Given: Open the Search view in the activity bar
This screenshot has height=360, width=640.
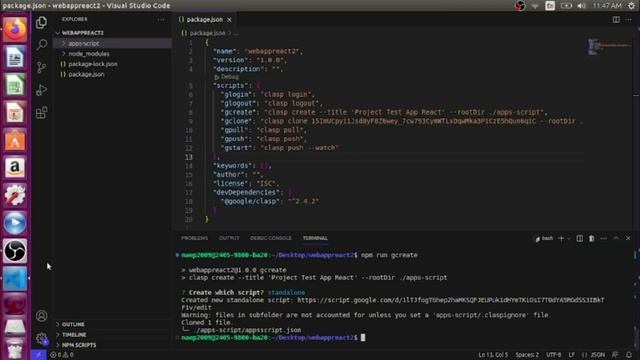Looking at the screenshot, I should (41, 44).
